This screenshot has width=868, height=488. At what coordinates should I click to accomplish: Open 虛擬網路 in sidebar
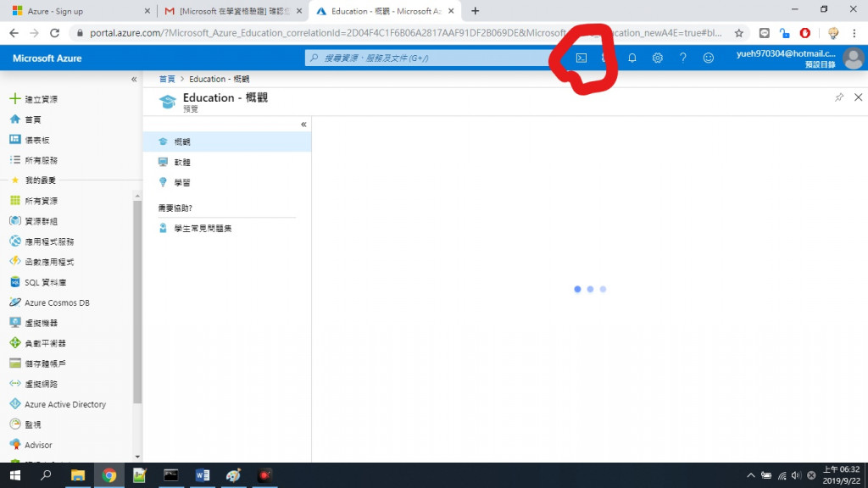click(x=41, y=384)
